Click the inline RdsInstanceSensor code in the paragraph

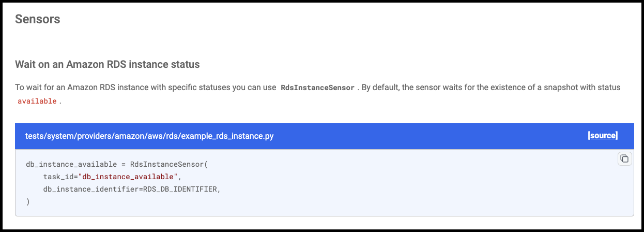[317, 88]
